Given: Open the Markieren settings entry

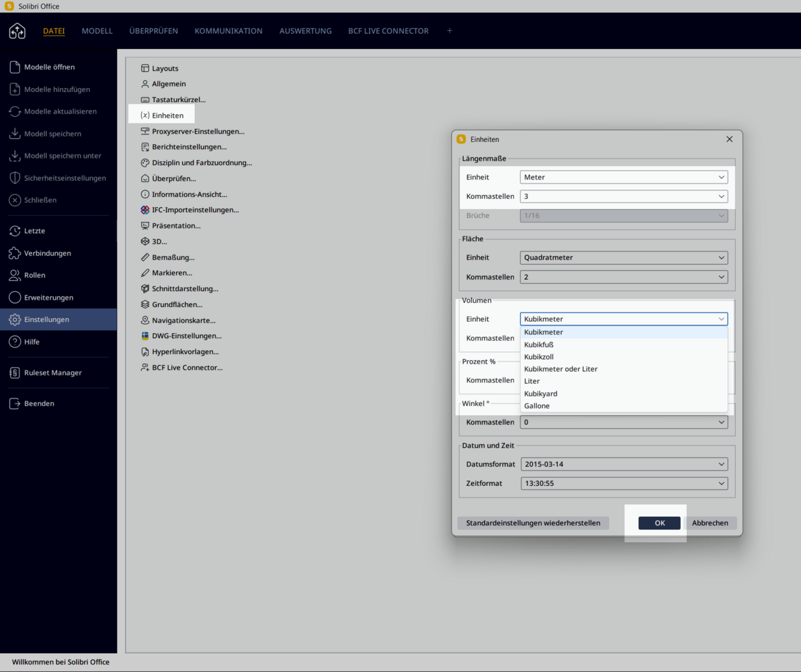Looking at the screenshot, I should [x=167, y=273].
